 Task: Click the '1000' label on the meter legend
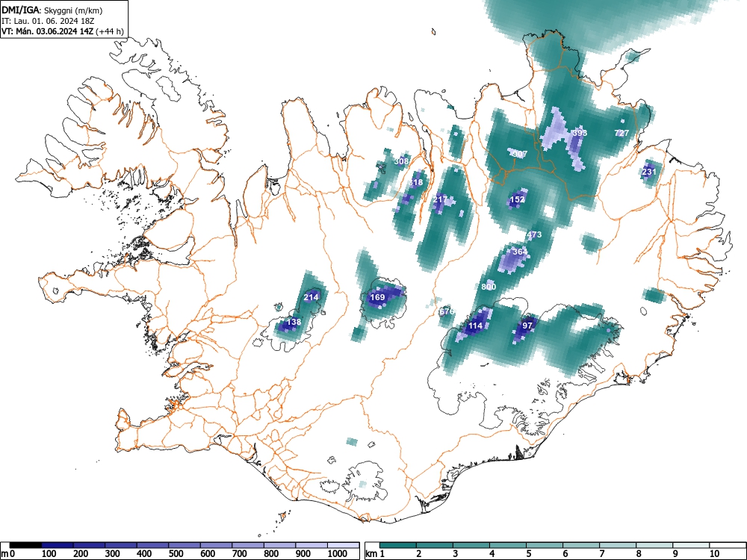pos(337,554)
